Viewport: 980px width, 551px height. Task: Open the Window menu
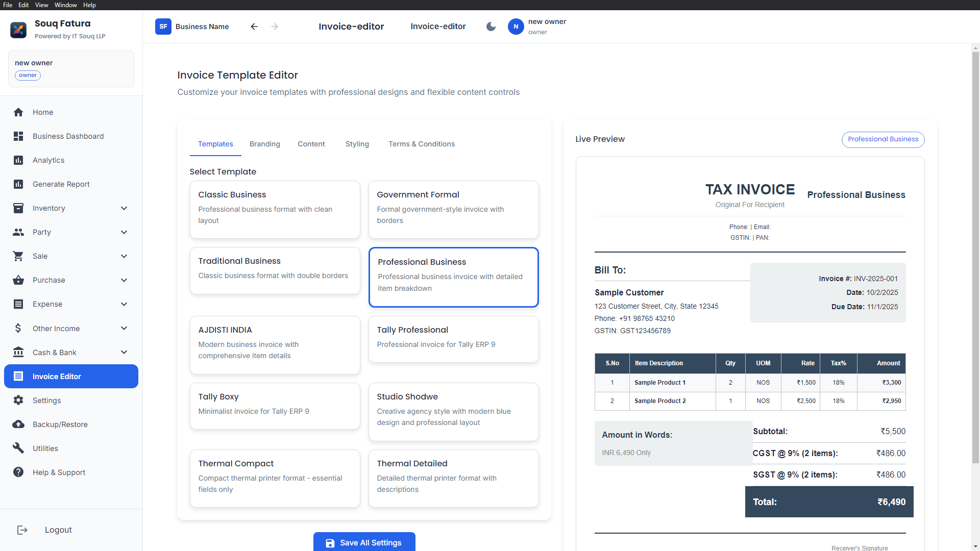click(65, 5)
